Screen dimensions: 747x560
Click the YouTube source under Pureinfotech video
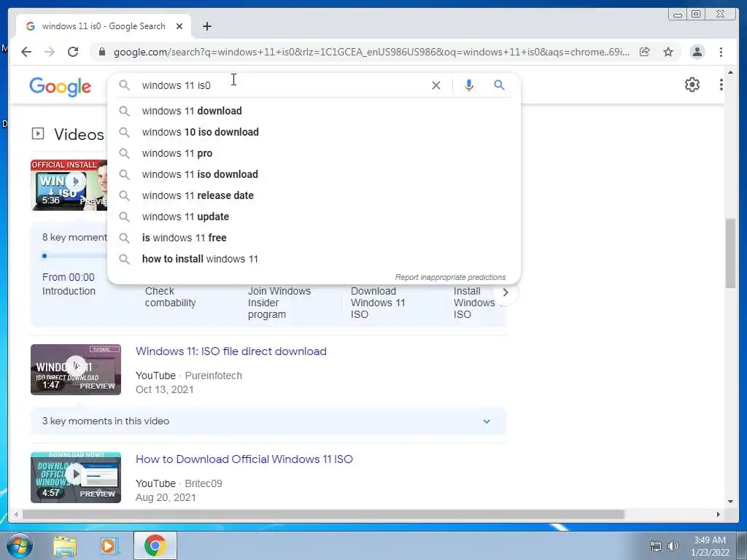(x=155, y=376)
